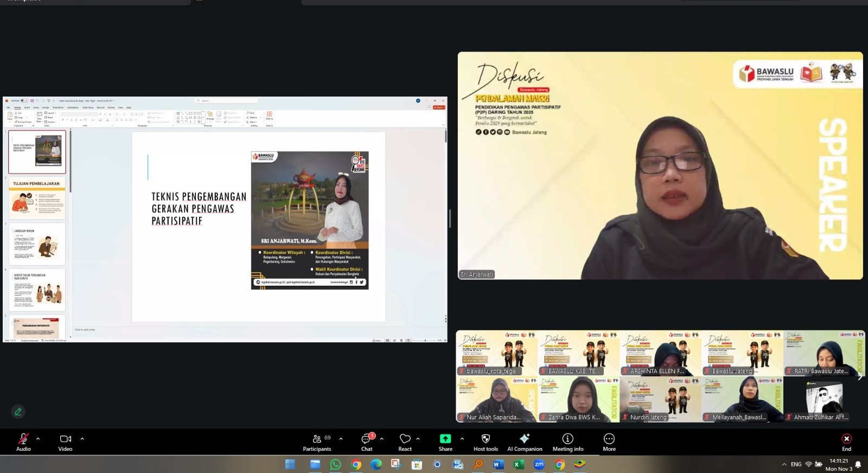
Task: Click the New Slide button
Action: tap(39, 118)
